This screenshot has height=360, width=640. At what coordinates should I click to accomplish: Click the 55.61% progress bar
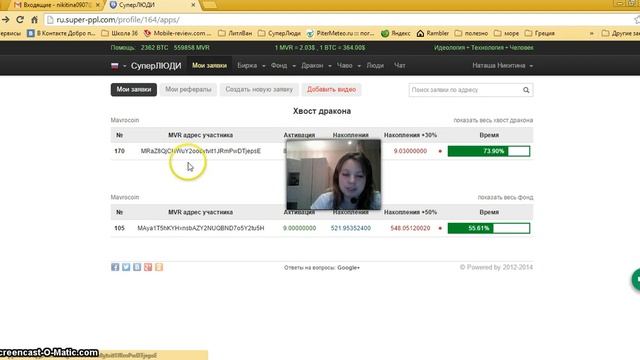pos(489,228)
